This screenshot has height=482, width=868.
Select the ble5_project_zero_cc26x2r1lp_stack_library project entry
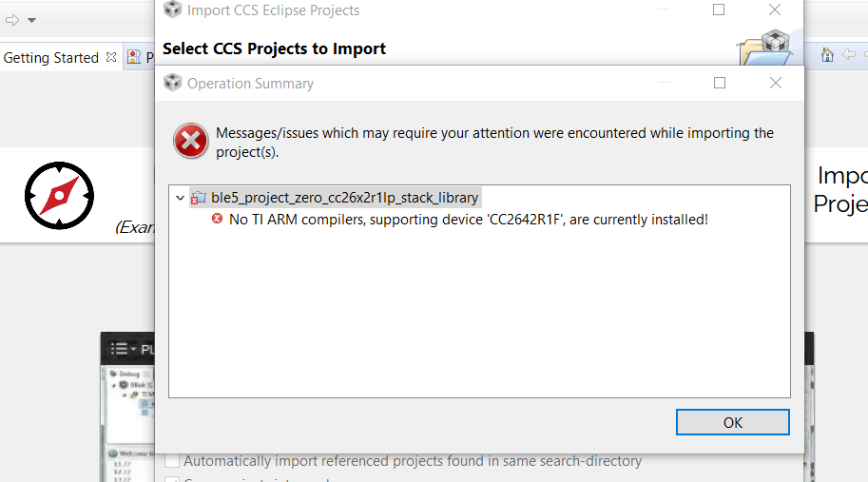[x=344, y=198]
